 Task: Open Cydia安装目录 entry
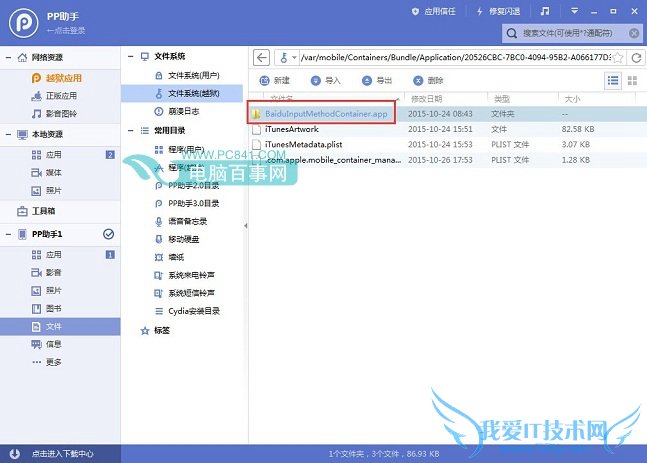pyautogui.click(x=187, y=311)
